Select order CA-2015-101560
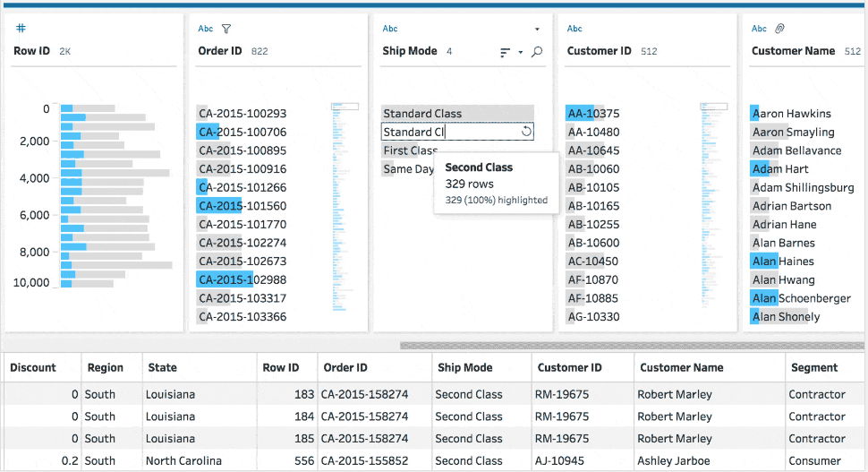868x472 pixels. point(243,205)
